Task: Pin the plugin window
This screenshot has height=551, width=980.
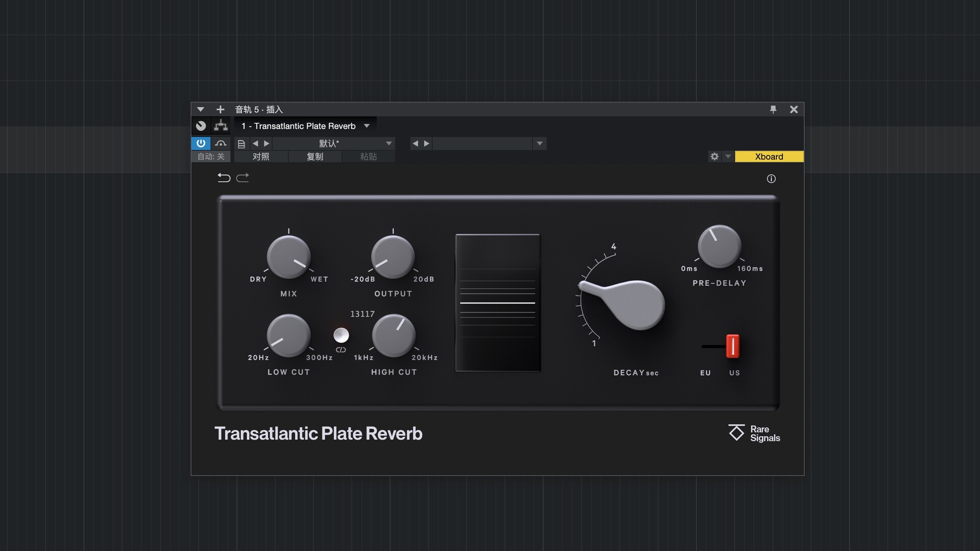Action: tap(773, 109)
